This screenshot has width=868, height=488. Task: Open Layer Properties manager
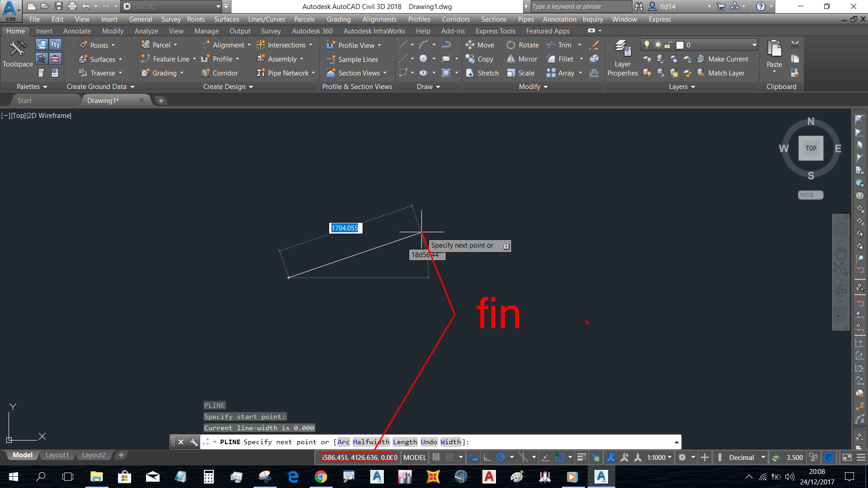pos(623,58)
